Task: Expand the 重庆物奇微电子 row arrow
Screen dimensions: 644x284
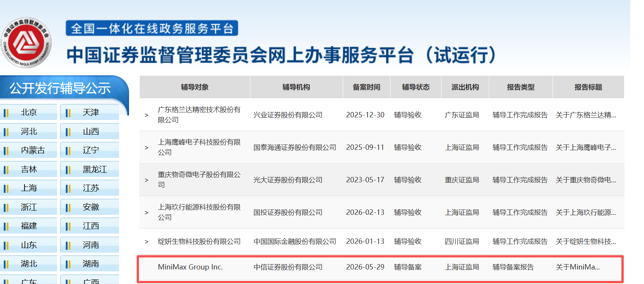Action: click(146, 180)
